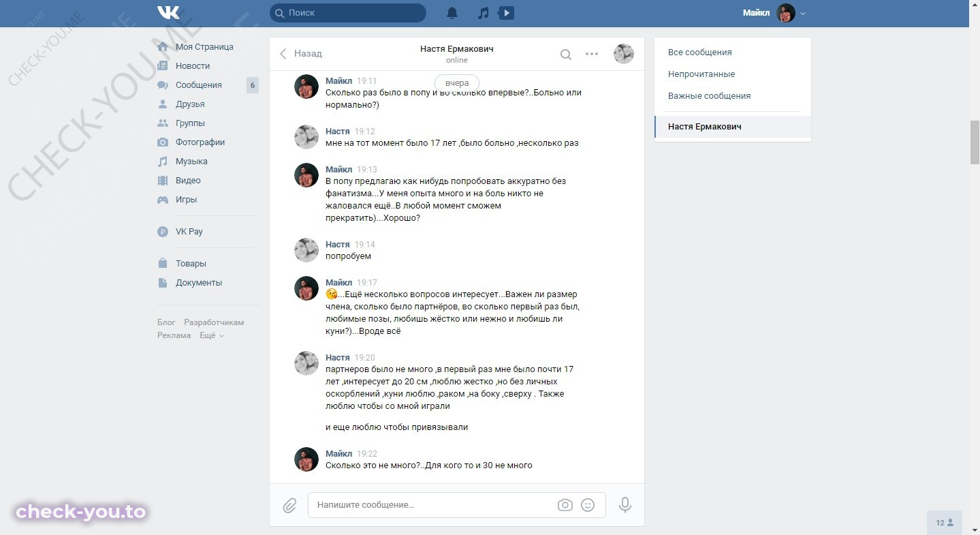Open Новости in sidebar
Image resolution: width=980 pixels, height=535 pixels.
point(193,66)
